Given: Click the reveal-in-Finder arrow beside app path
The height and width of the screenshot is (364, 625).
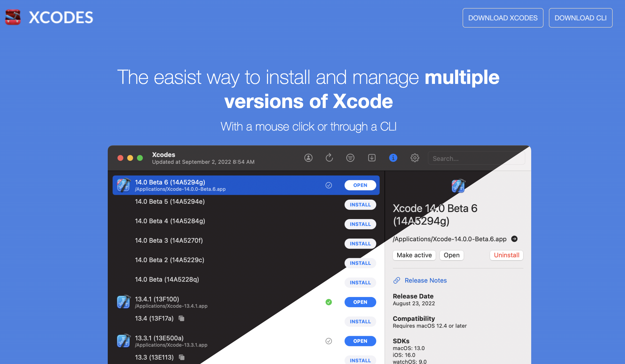Looking at the screenshot, I should tap(514, 239).
